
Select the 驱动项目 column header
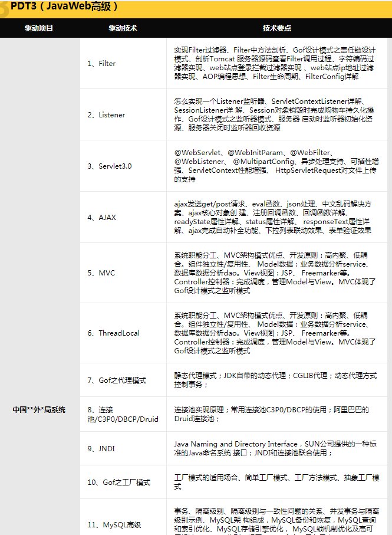[x=39, y=28]
